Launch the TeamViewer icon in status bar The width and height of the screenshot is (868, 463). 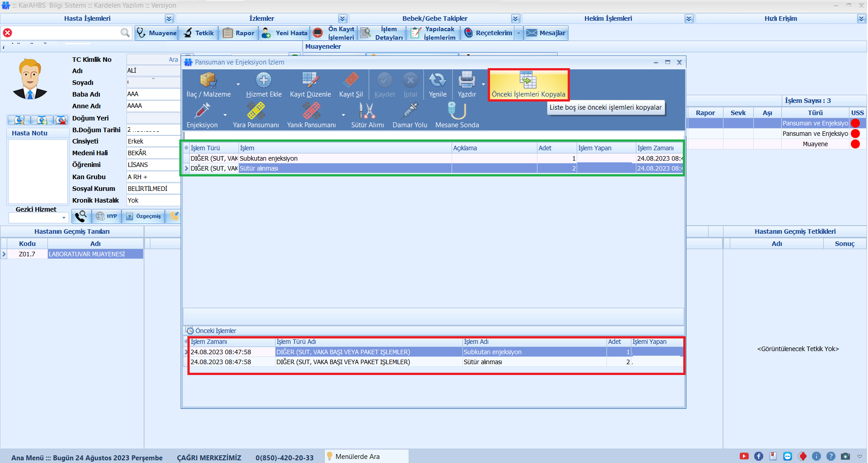tap(788, 456)
